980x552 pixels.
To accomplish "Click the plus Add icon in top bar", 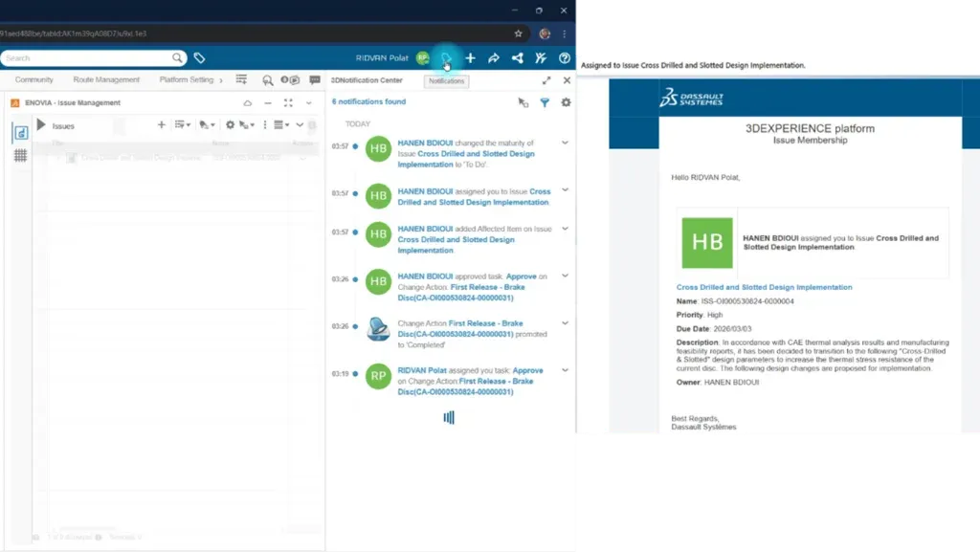I will pyautogui.click(x=470, y=58).
